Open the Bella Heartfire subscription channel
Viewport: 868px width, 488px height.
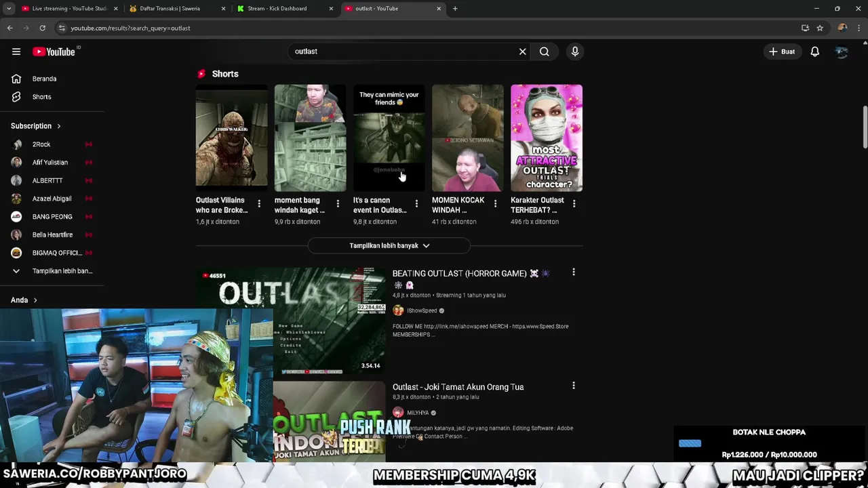point(51,235)
